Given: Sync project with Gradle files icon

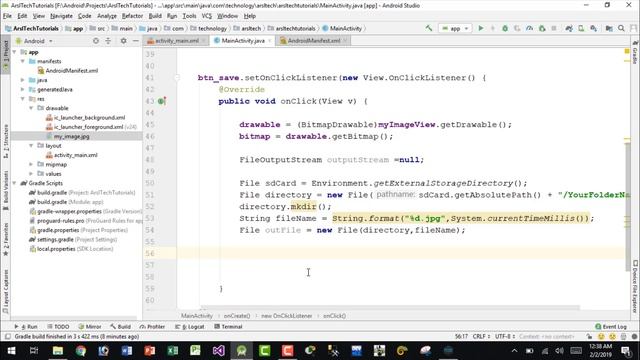Looking at the screenshot, I should click(569, 28).
